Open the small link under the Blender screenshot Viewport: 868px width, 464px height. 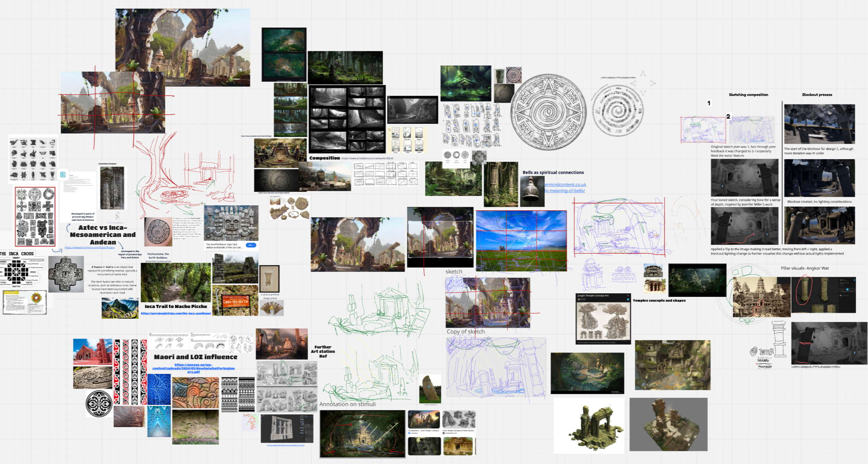[286, 445]
